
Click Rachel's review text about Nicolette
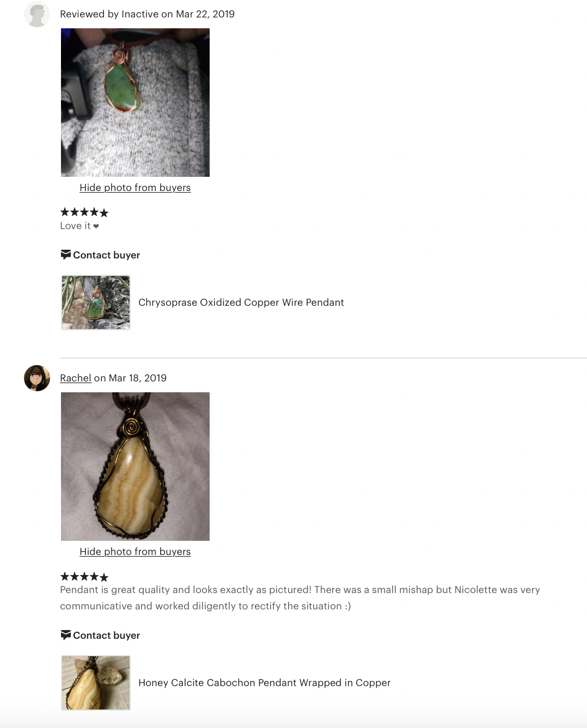[x=300, y=598]
